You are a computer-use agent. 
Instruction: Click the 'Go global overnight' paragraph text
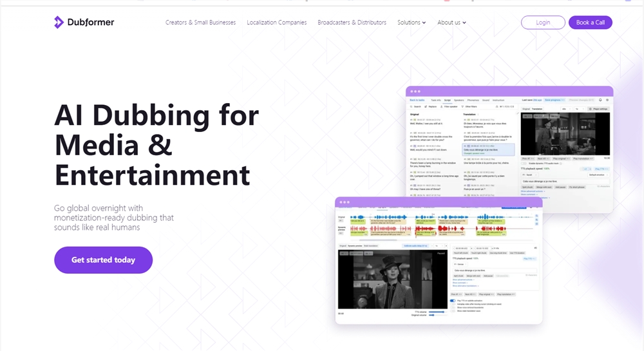click(x=114, y=218)
